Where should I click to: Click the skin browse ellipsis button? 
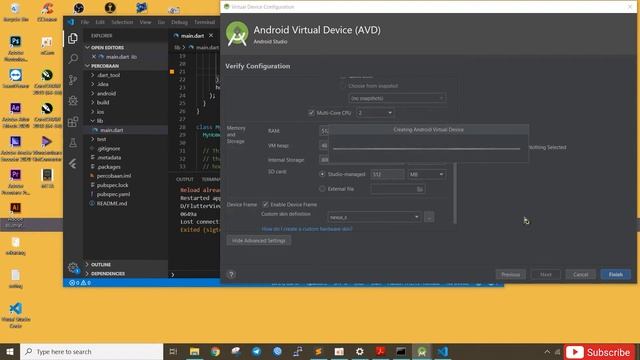[x=429, y=217]
